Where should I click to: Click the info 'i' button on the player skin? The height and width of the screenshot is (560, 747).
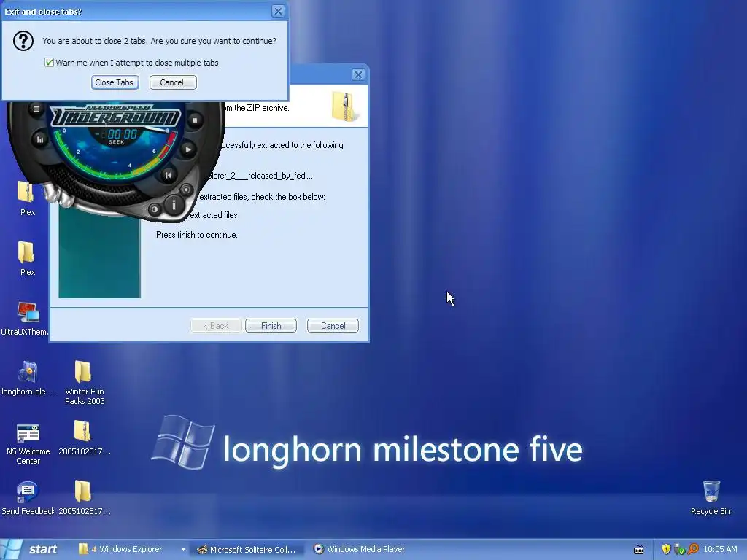(174, 205)
